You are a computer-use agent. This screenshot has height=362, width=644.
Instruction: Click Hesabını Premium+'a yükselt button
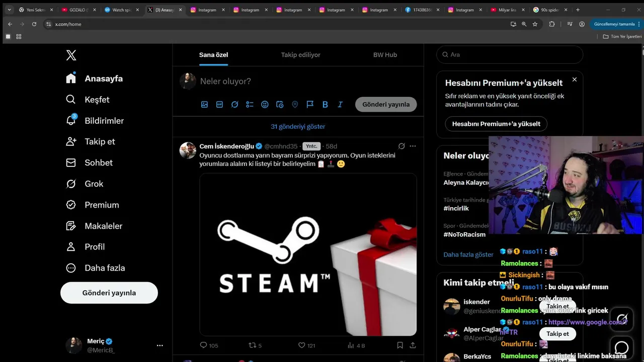[x=496, y=124]
